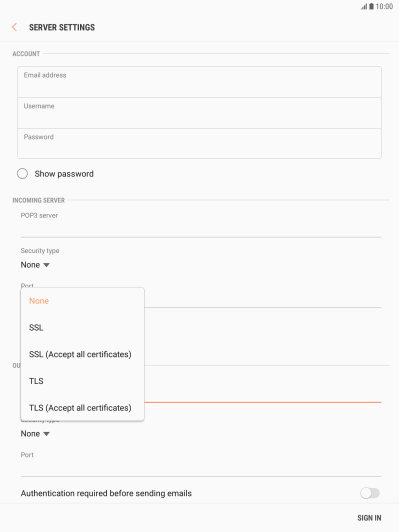399x532 pixels.
Task: Tap the Show password label
Action: (x=64, y=174)
